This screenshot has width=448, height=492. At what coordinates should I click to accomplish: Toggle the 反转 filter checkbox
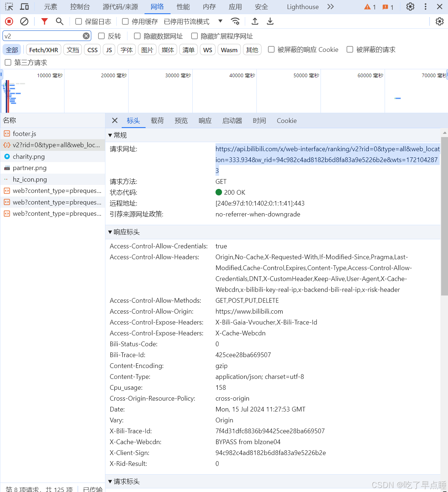point(101,36)
